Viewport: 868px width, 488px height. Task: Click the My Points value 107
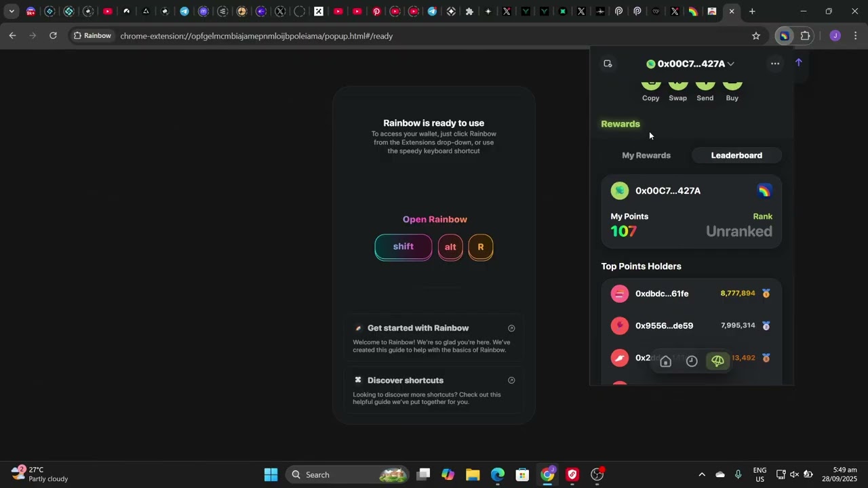(x=624, y=231)
